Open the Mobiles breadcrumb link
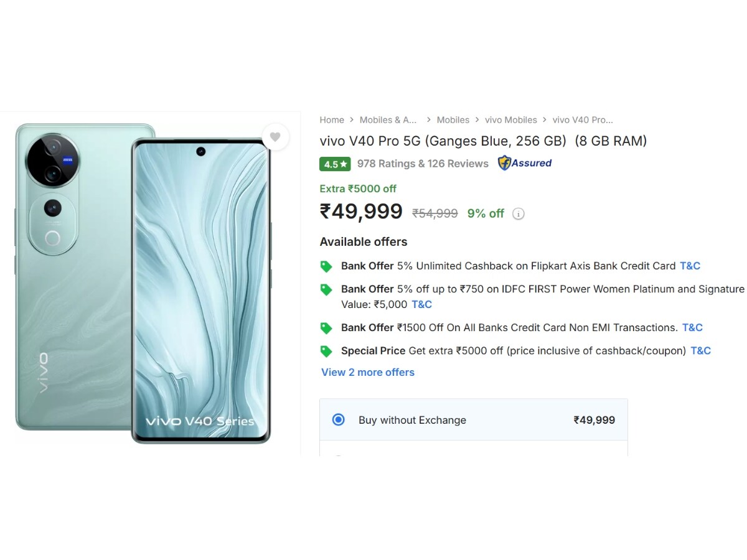 click(x=453, y=120)
